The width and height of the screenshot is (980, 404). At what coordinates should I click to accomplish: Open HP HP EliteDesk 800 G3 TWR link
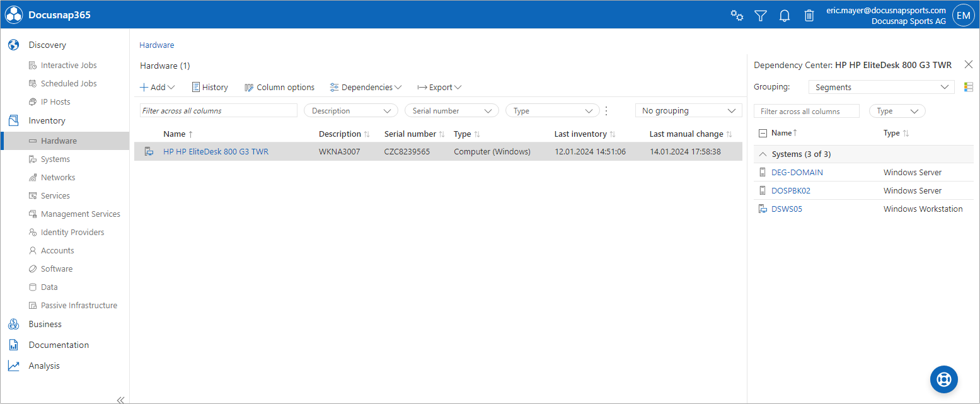point(216,152)
